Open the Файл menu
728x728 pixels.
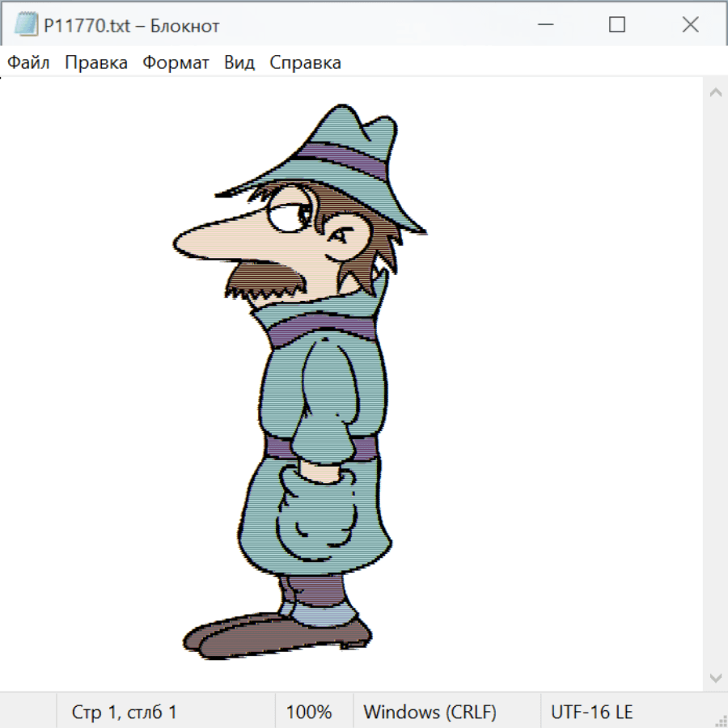pyautogui.click(x=29, y=63)
